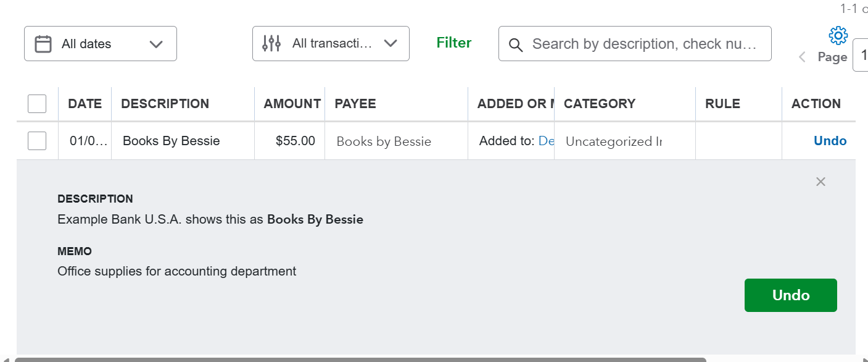Expand the All dates dropdown chevron

156,44
